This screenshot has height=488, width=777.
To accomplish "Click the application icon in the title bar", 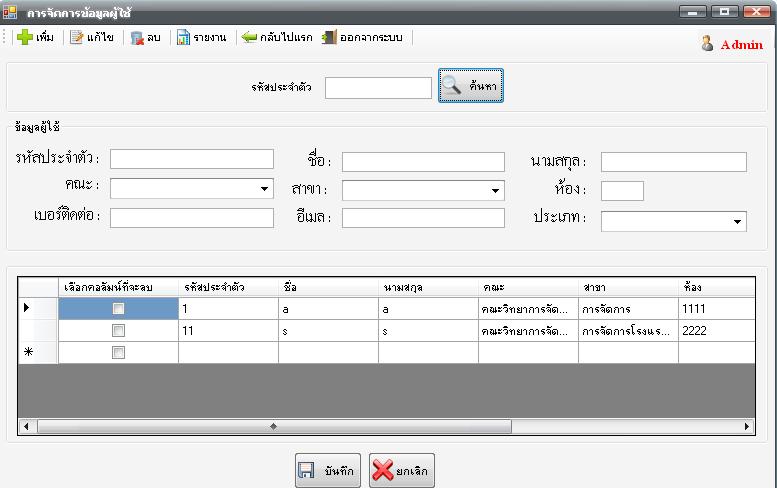I will 9,12.
